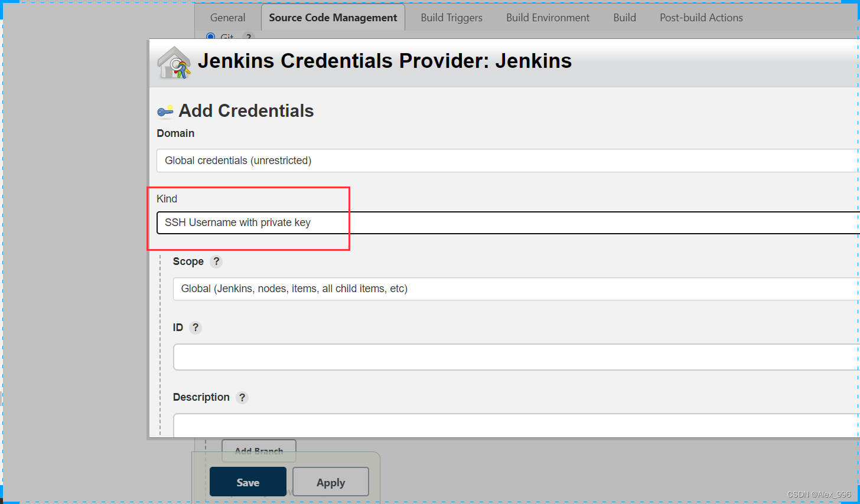Open the Domain dropdown
This screenshot has height=504, width=860.
(508, 161)
